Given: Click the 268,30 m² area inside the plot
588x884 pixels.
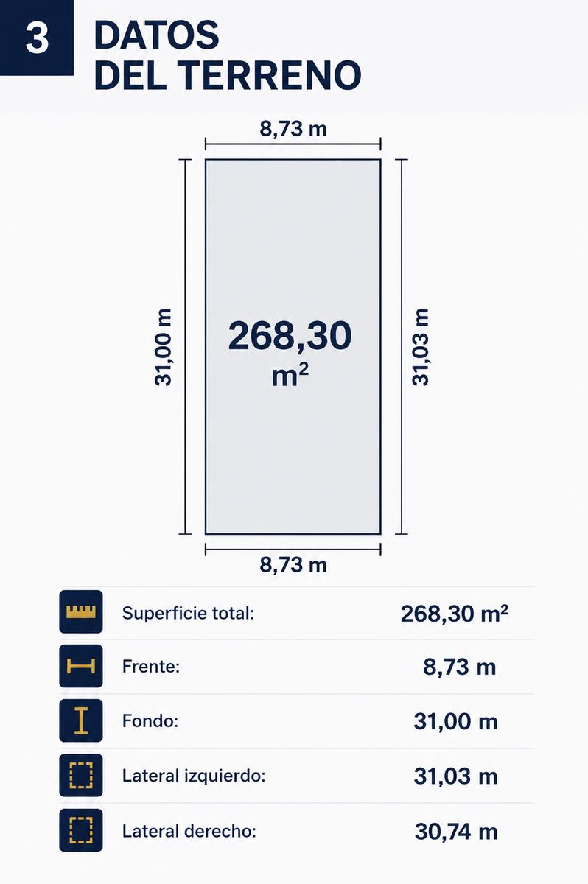Looking at the screenshot, I should coord(290,353).
